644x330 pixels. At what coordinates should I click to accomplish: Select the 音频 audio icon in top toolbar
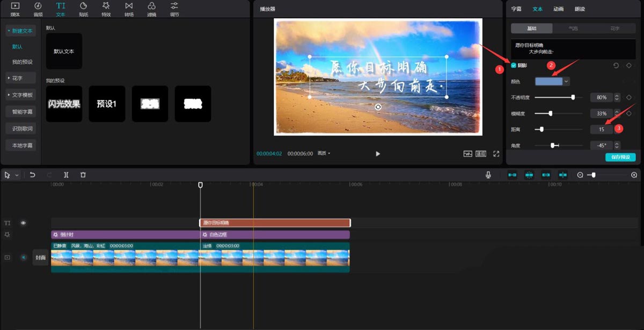pyautogui.click(x=38, y=9)
